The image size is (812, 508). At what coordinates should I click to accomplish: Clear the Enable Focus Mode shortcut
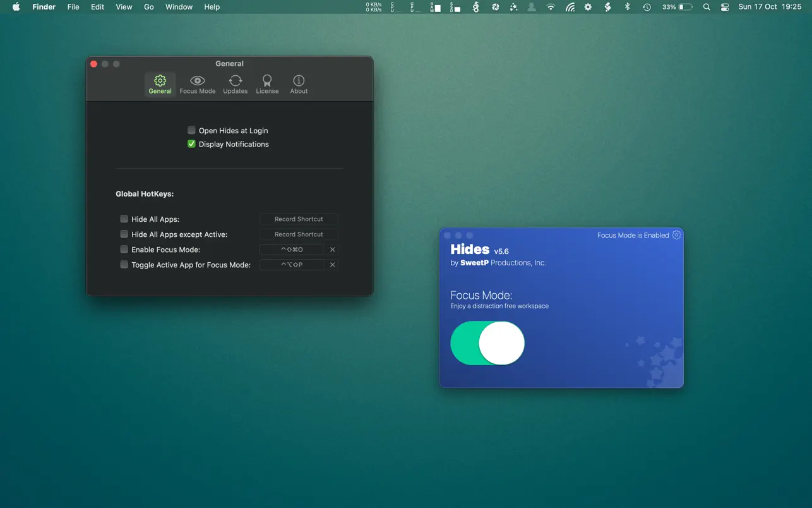tap(333, 250)
